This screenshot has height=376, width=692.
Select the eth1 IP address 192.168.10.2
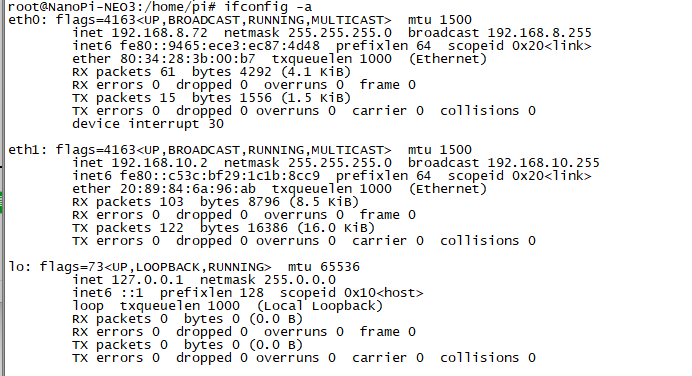(x=159, y=163)
